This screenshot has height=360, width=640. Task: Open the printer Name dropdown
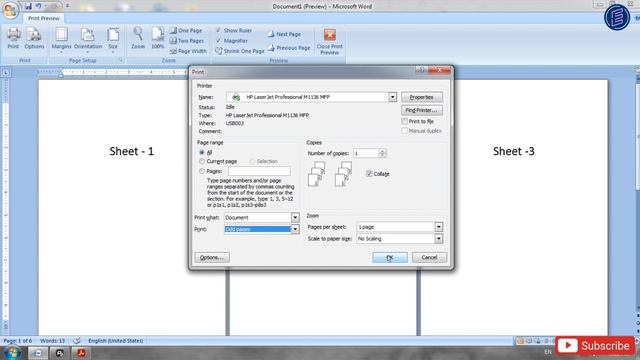tap(392, 97)
